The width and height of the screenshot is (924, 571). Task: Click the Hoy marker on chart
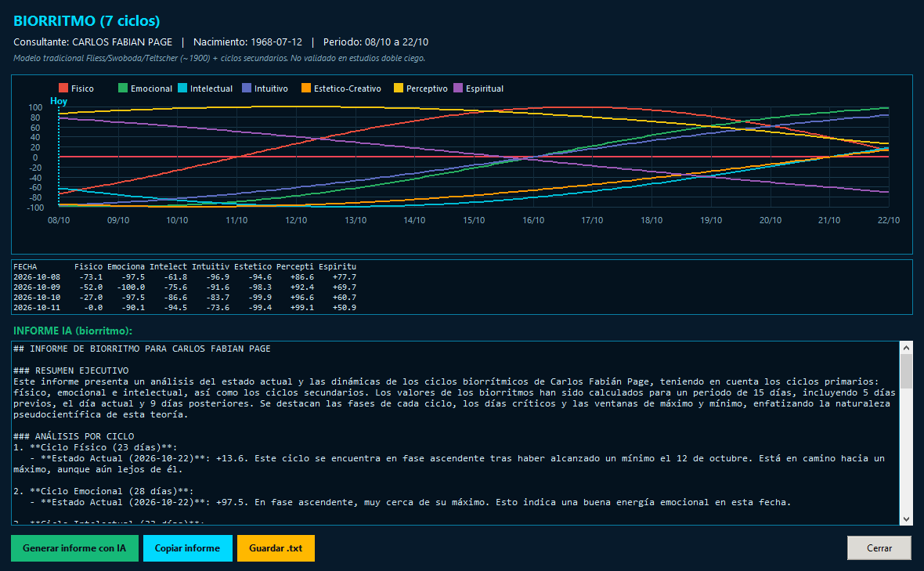click(59, 101)
